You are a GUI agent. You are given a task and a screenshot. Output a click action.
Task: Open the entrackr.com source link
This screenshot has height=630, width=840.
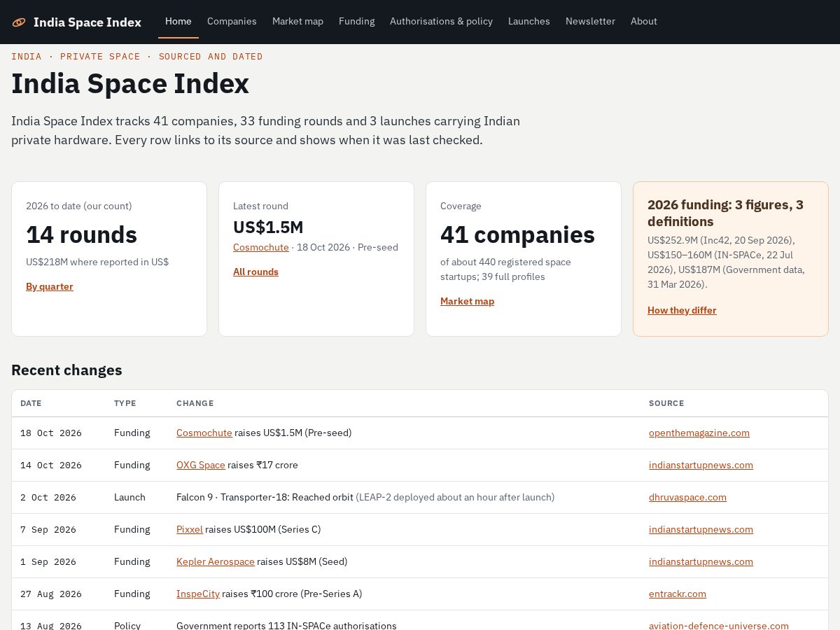tap(678, 594)
